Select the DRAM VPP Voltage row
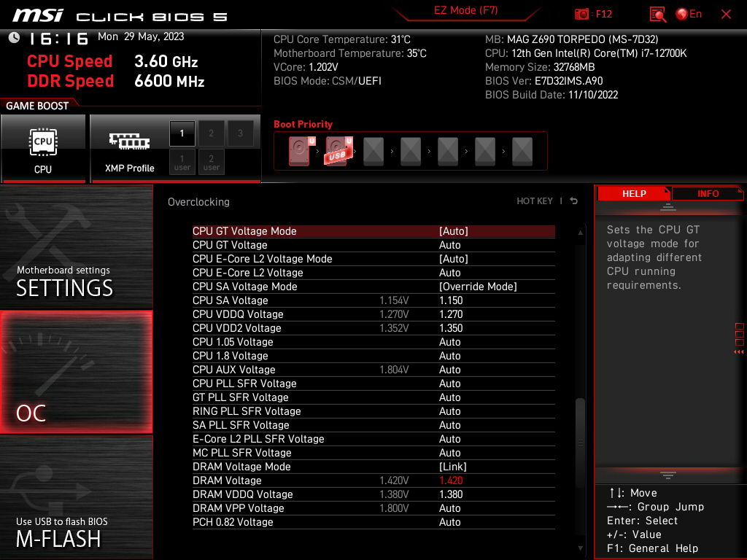747x560 pixels. [x=373, y=508]
